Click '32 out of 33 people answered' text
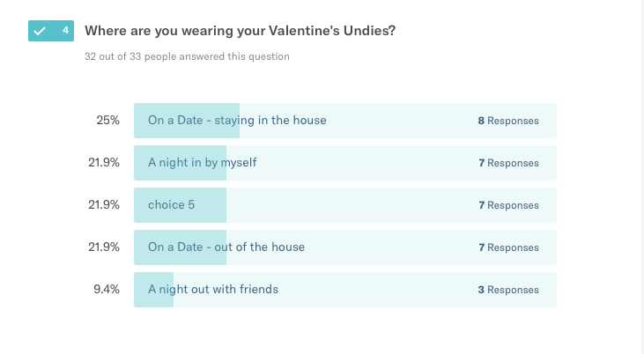Image resolution: width=644 pixels, height=354 pixels. pyautogui.click(x=187, y=56)
